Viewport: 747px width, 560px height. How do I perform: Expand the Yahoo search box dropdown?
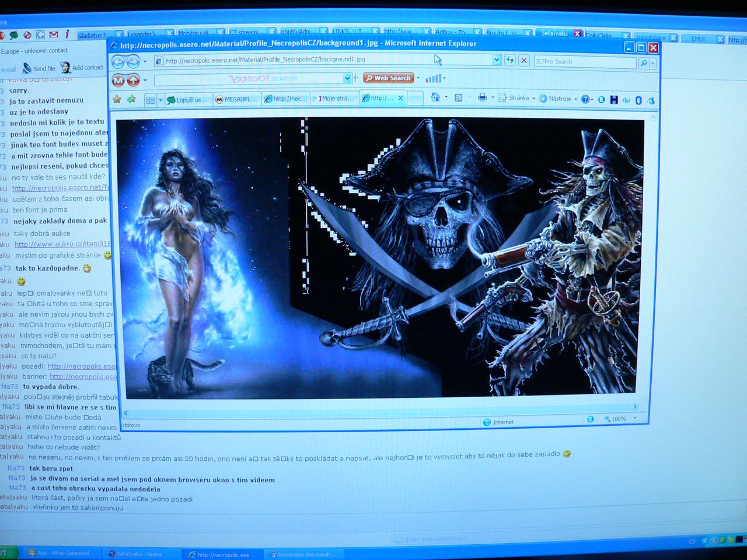click(348, 78)
